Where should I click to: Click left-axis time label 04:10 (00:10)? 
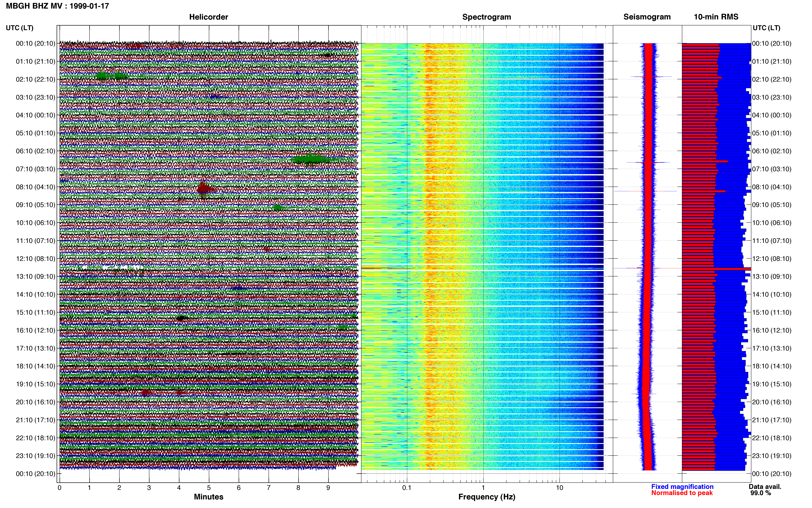click(36, 115)
